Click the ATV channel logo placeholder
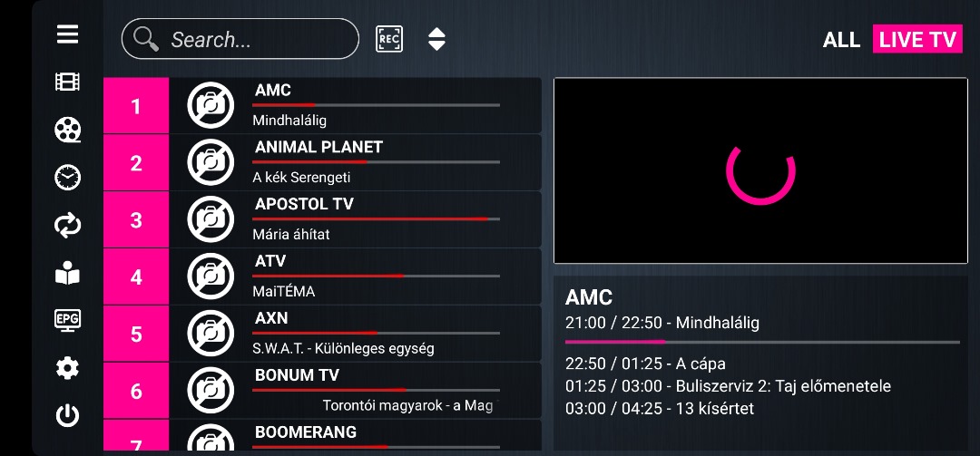The image size is (980, 456). point(211,277)
